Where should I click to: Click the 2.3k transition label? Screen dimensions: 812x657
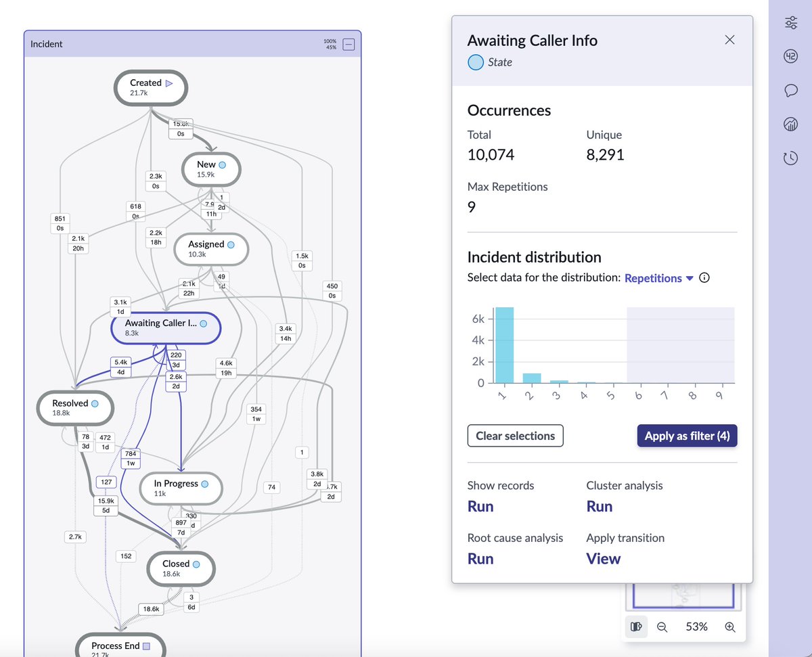click(156, 181)
